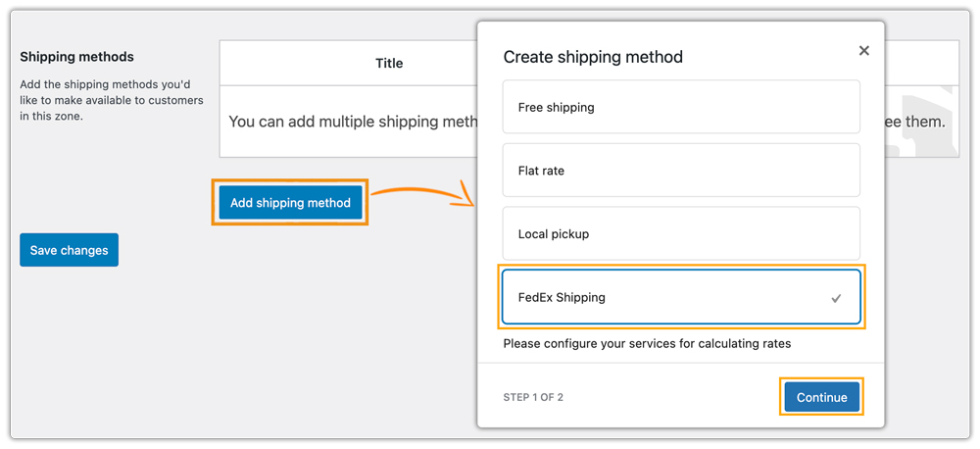Viewport: 980px width, 449px height.
Task: Click the Shipping methods section heading
Action: 76,57
